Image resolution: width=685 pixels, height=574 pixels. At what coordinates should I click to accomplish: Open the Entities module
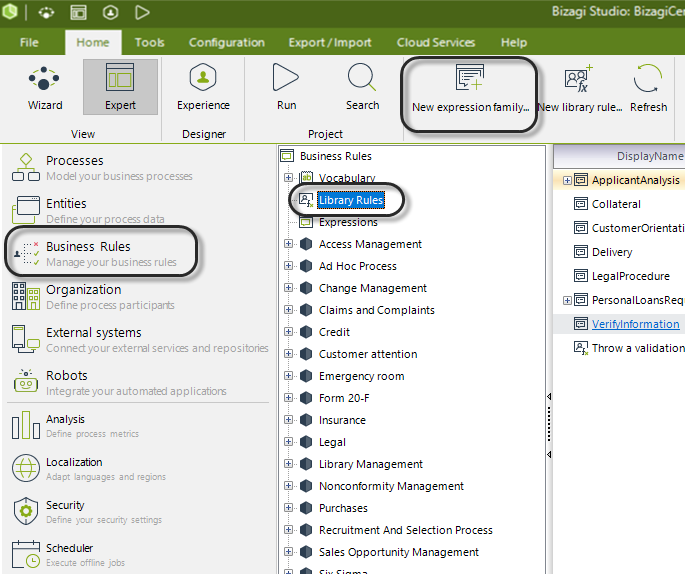[90, 210]
